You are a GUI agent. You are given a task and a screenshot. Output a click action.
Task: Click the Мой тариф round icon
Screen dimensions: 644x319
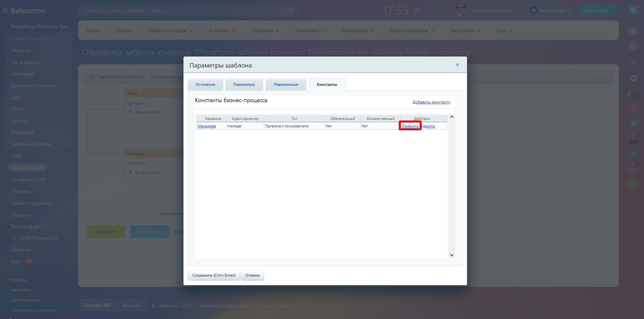pos(534,11)
